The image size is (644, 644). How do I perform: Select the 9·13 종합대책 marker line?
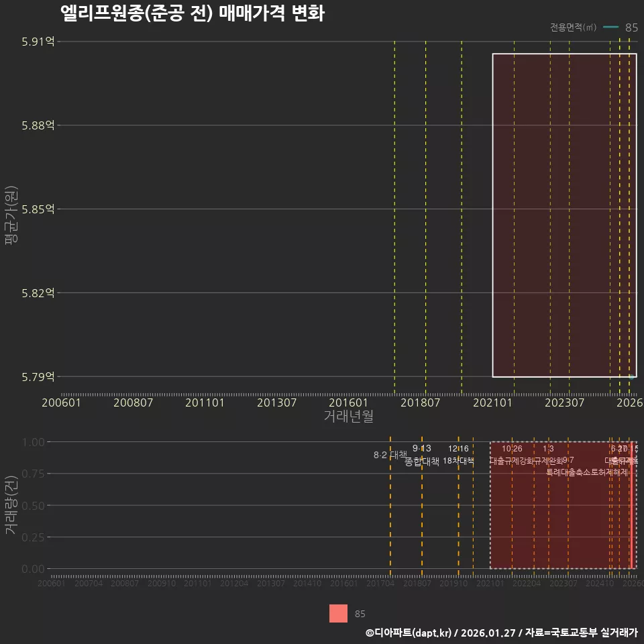pos(422,455)
